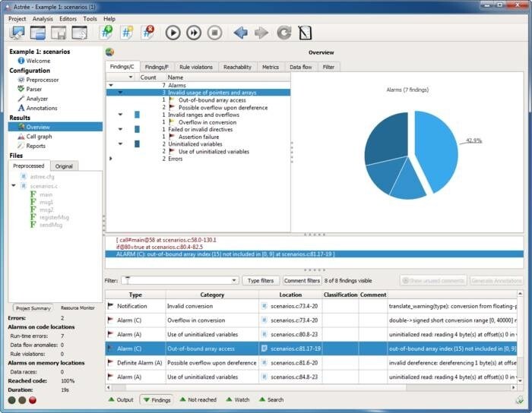Open the Filter combo box dropdown
Viewport: 532px width, 413px height.
[234, 280]
